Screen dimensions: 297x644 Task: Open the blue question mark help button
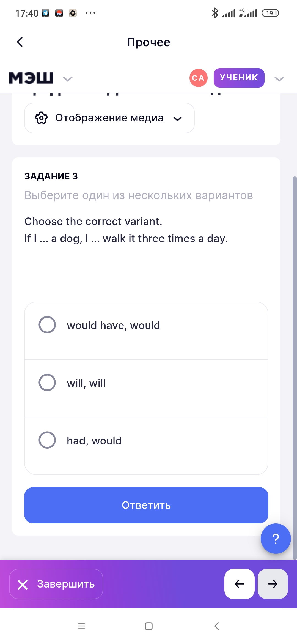(276, 538)
